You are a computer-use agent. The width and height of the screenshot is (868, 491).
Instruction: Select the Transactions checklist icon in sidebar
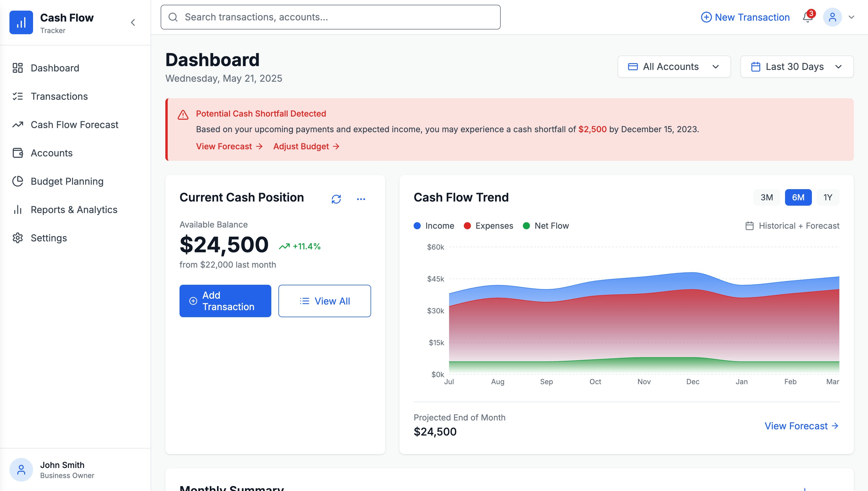(17, 96)
